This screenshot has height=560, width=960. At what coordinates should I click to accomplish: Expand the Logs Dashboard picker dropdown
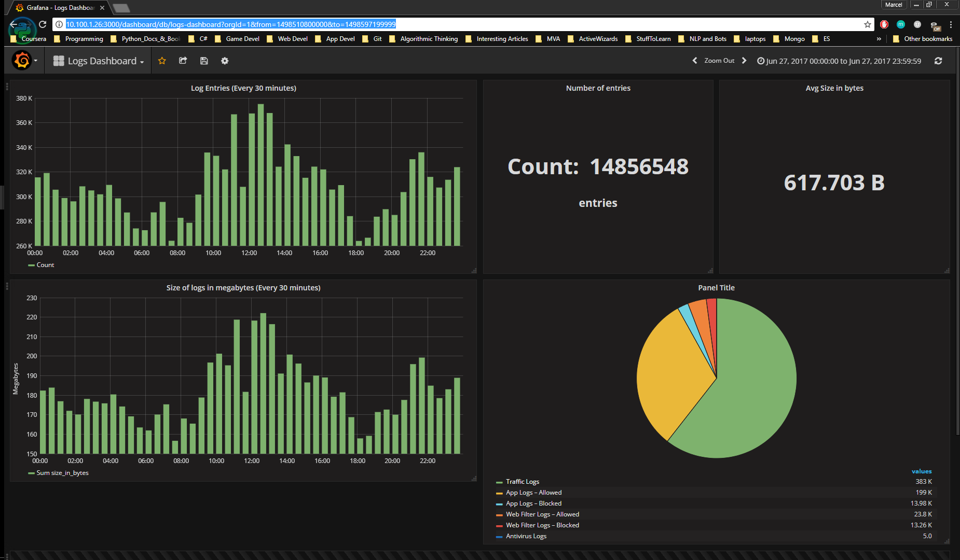coord(99,61)
